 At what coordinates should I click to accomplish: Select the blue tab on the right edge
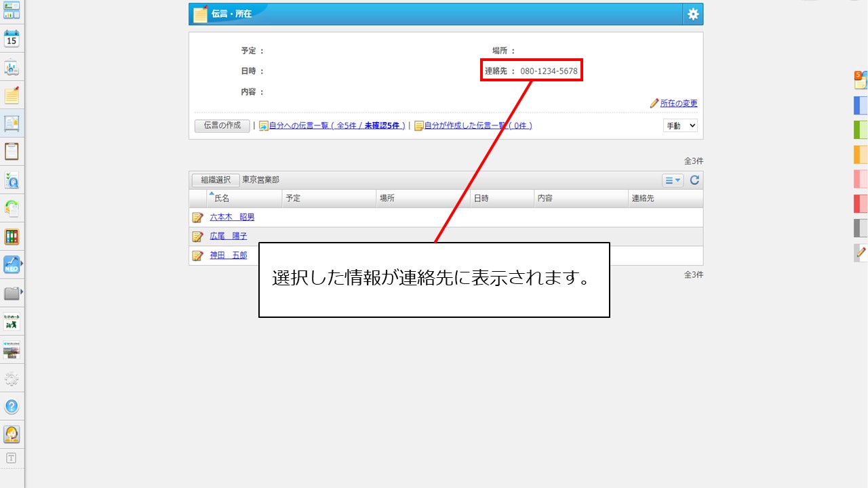tap(861, 105)
